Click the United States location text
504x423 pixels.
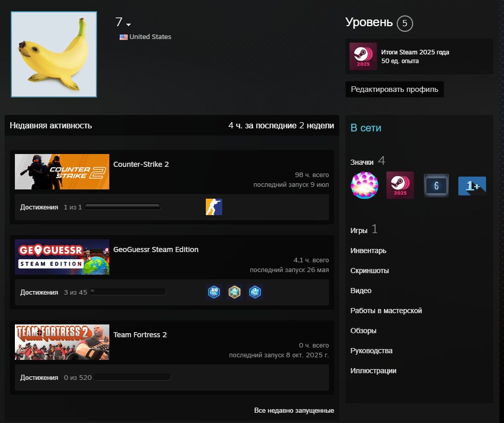pyautogui.click(x=150, y=36)
